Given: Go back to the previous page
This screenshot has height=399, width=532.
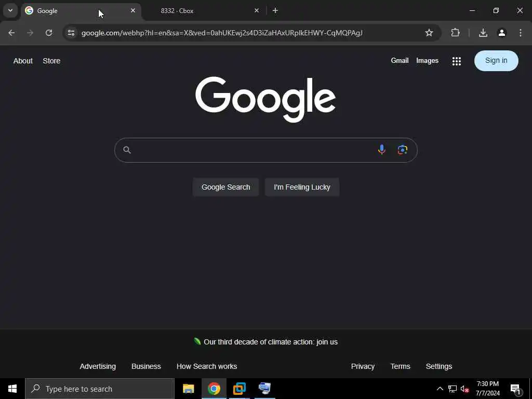Looking at the screenshot, I should (x=11, y=33).
